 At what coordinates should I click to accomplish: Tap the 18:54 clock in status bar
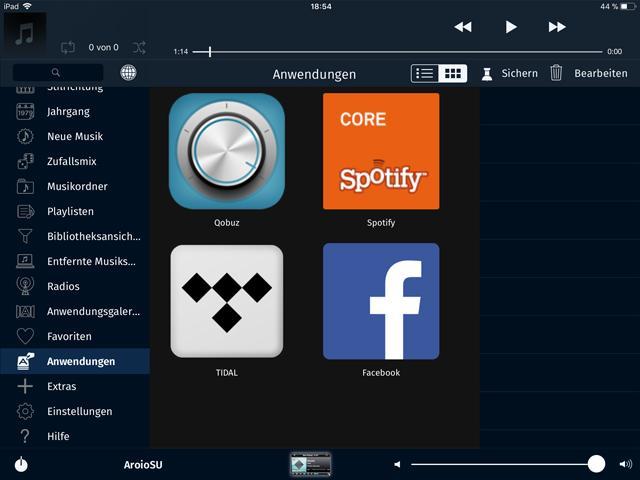pyautogui.click(x=321, y=6)
